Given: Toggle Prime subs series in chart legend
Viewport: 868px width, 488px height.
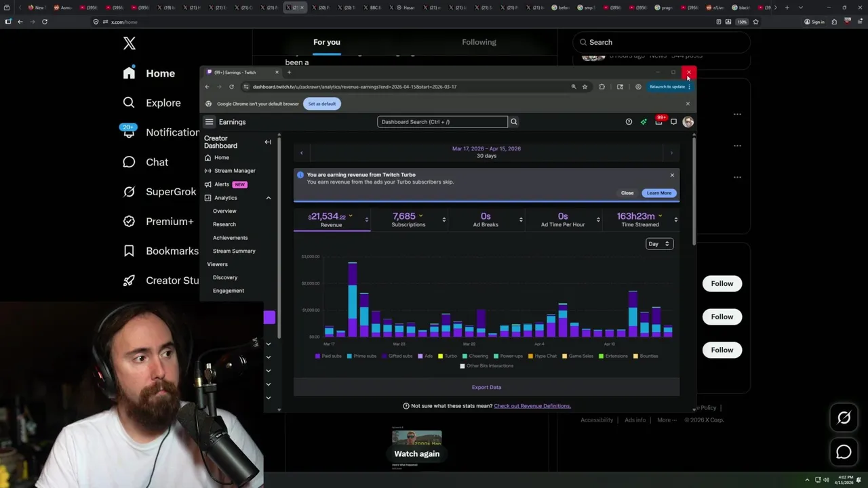Looking at the screenshot, I should (362, 356).
